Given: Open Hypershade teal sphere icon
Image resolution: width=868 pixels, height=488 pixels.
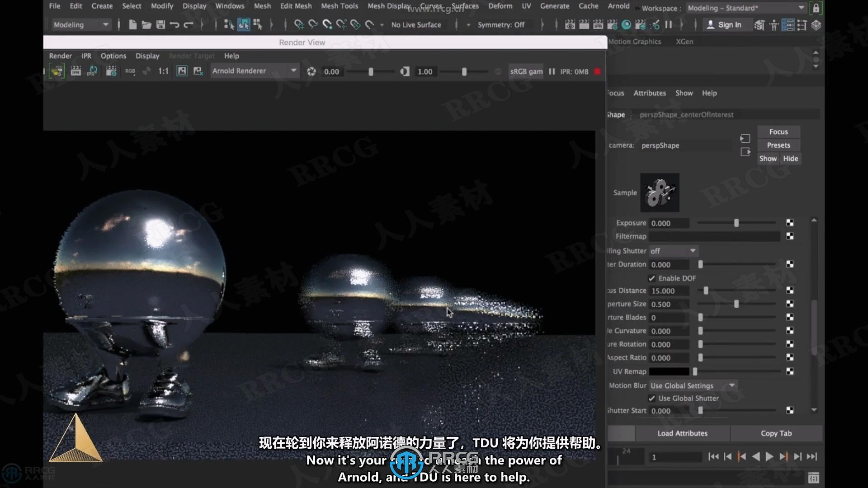Looking at the screenshot, I should pos(626,24).
